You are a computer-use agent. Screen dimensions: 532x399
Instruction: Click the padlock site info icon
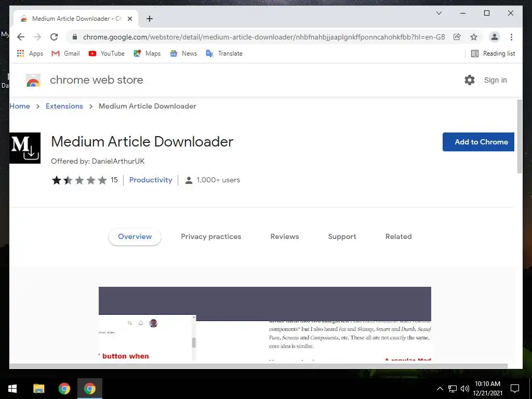click(x=75, y=37)
